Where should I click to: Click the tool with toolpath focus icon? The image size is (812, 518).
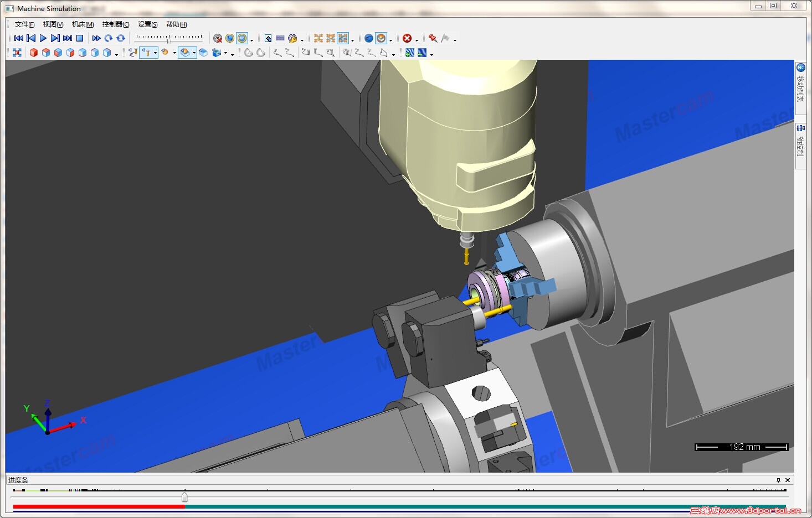click(x=133, y=53)
